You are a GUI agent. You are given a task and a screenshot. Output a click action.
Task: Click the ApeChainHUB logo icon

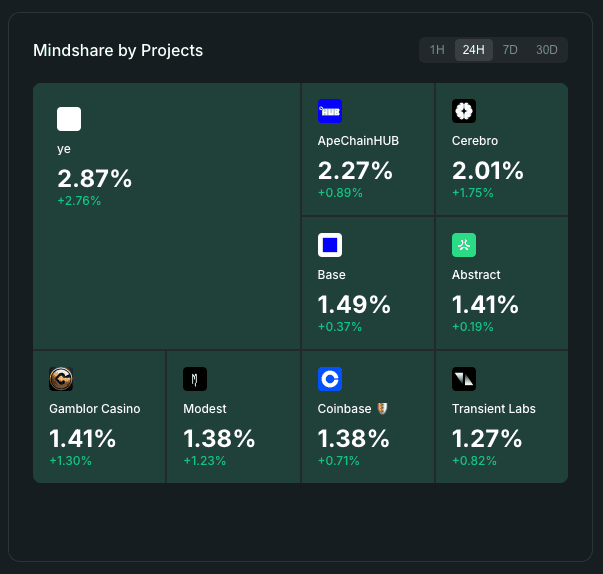click(330, 111)
